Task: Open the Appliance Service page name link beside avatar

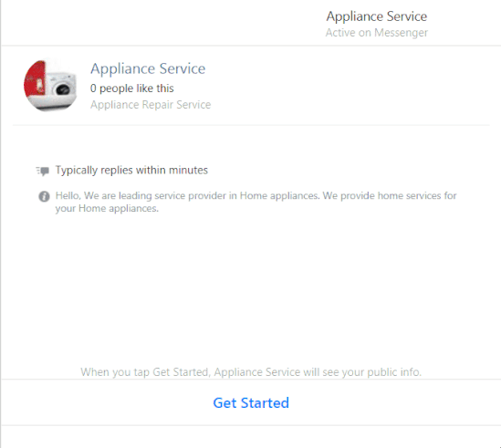Action: 148,68
